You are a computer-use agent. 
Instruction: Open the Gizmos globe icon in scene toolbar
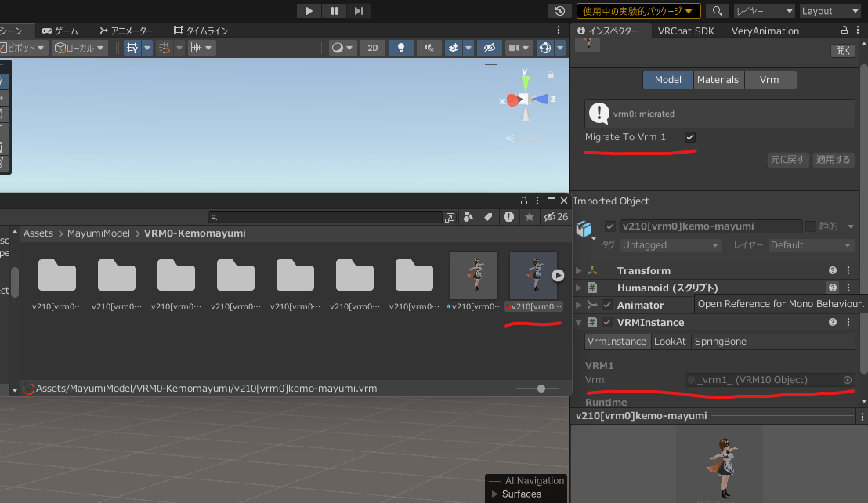coord(545,48)
